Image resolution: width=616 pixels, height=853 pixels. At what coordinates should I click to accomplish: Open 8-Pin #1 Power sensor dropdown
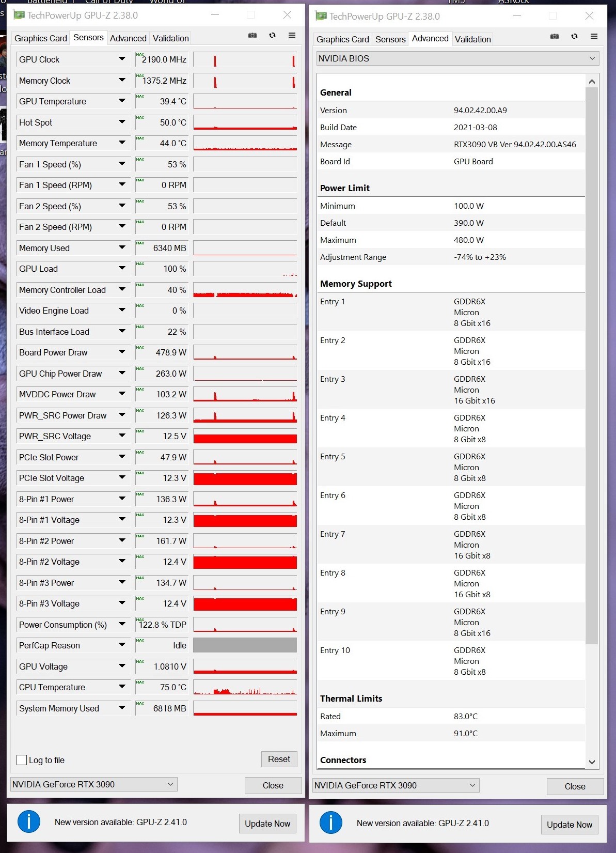point(122,499)
